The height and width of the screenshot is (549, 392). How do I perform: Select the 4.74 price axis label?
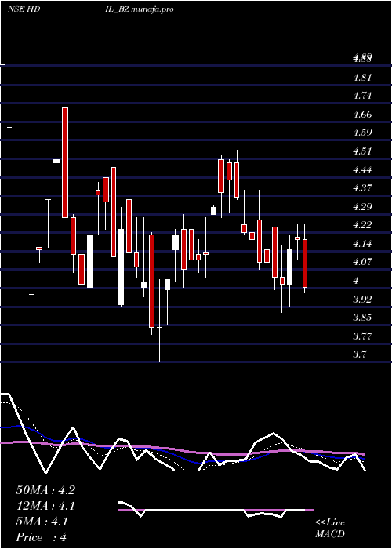pyautogui.click(x=362, y=96)
